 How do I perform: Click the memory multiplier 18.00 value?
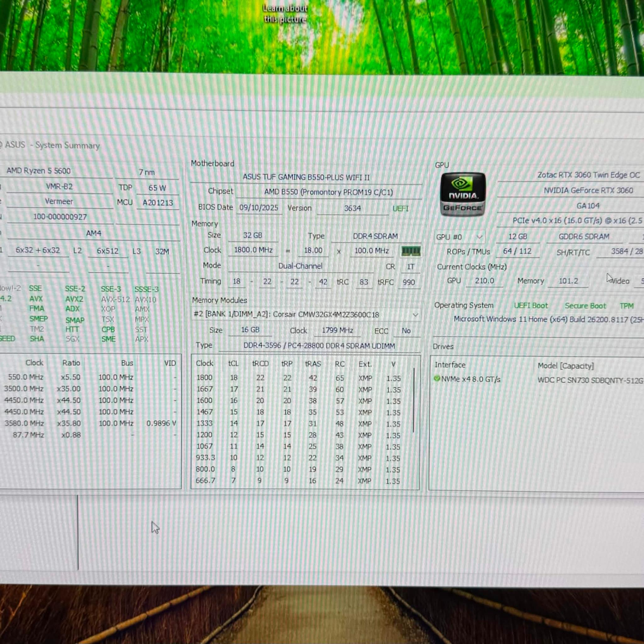click(x=313, y=251)
